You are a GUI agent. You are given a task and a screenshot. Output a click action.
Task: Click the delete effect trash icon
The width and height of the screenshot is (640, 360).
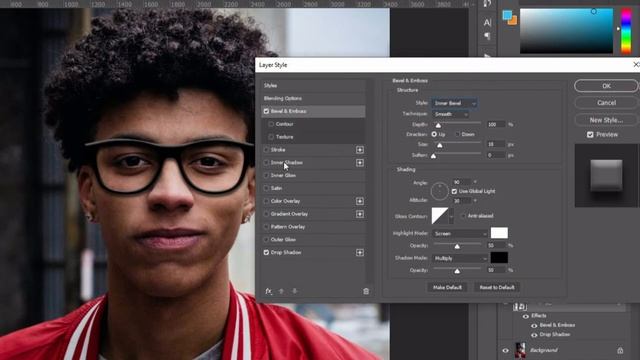click(x=366, y=291)
